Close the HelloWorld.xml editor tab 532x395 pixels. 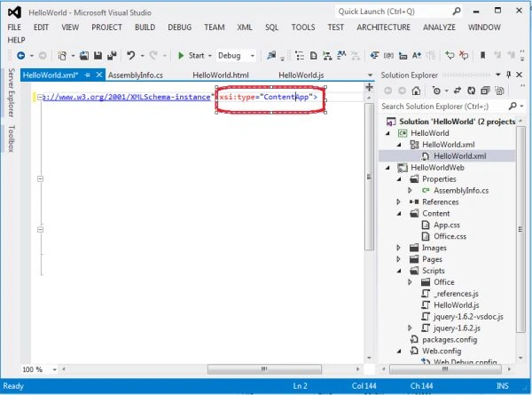click(x=98, y=75)
